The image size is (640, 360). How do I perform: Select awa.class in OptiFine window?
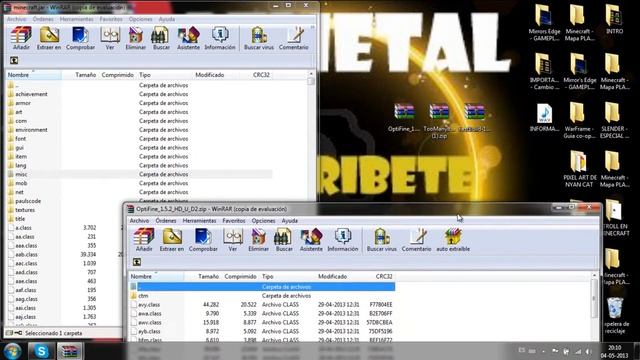[x=262, y=313]
